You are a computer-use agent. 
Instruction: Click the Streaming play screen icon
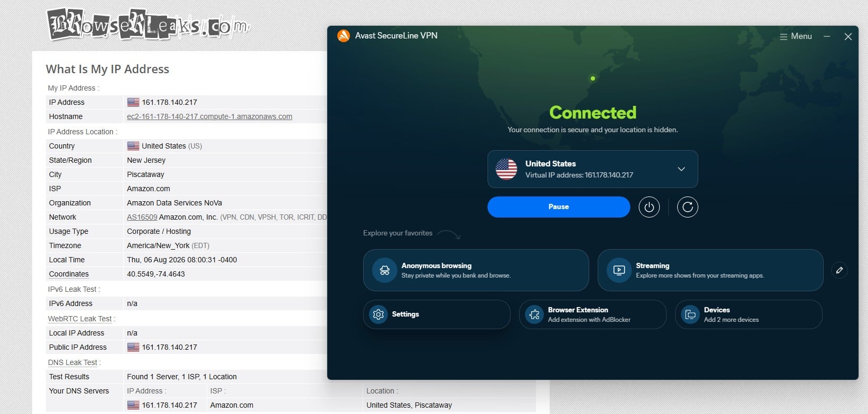[x=619, y=270]
